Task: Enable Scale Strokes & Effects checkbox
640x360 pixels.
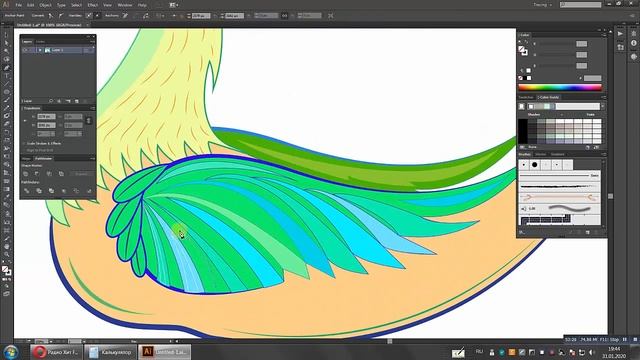Action: click(x=24, y=144)
